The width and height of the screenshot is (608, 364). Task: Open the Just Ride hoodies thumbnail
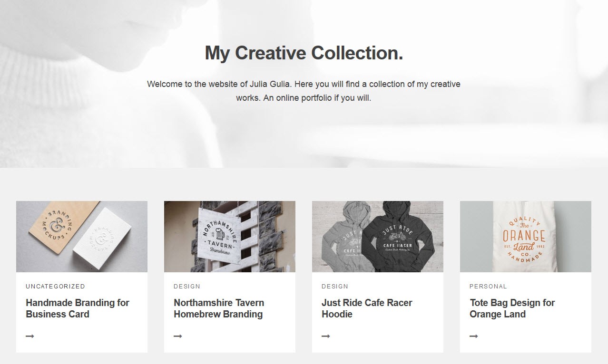[378, 237]
